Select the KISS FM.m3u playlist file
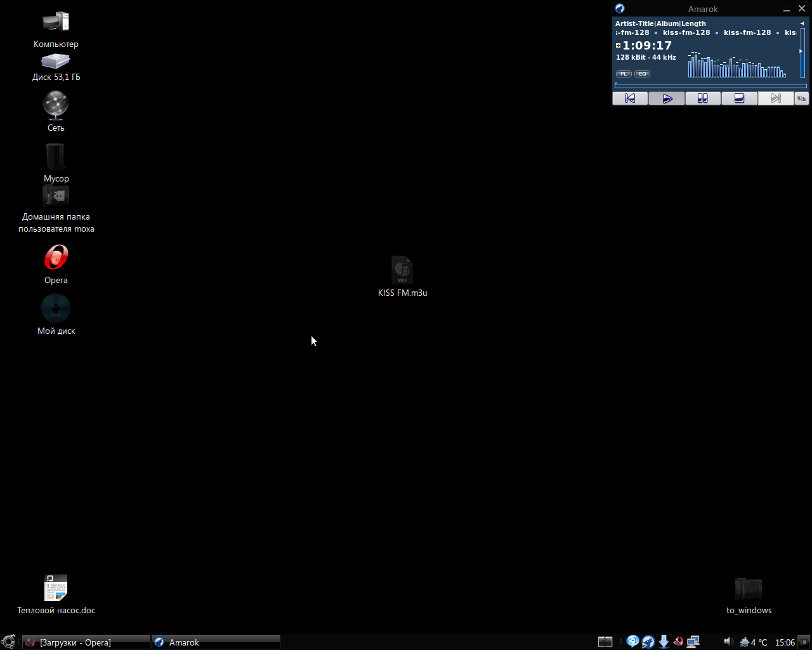 [402, 276]
